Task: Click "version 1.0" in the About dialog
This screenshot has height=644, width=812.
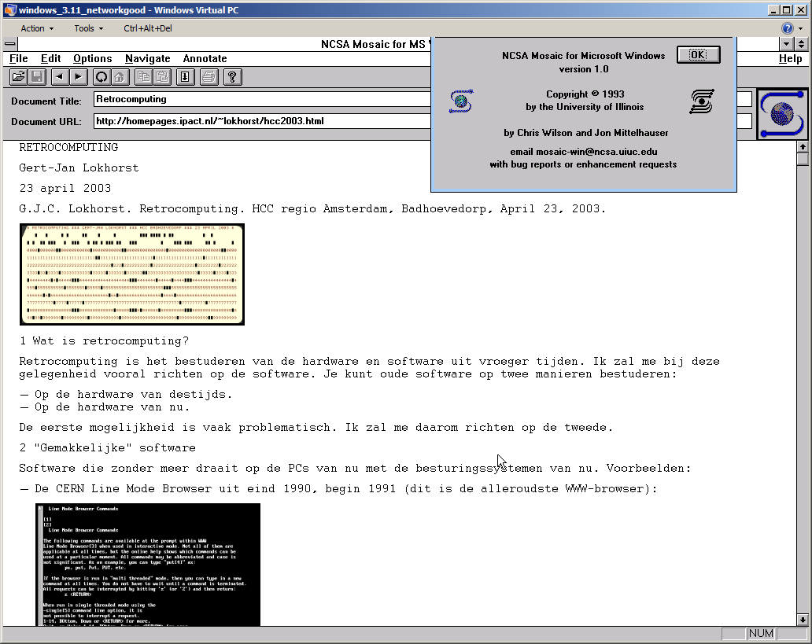Action: [584, 69]
